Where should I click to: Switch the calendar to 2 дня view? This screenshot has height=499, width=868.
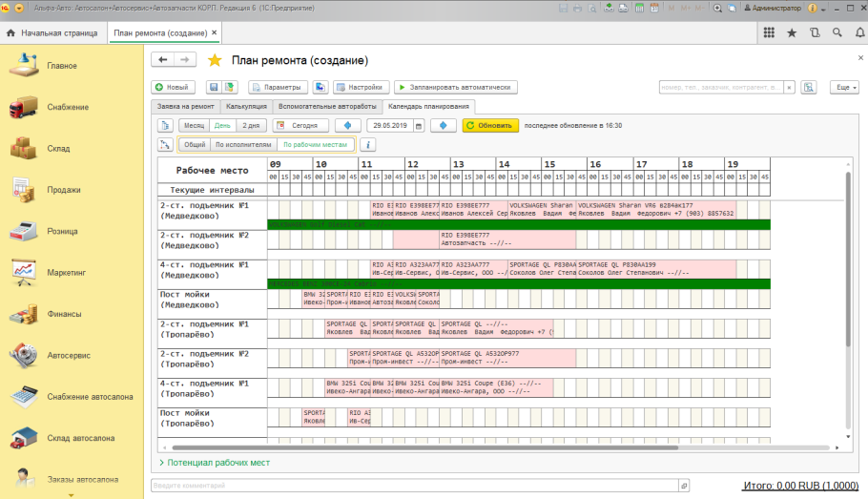(250, 125)
